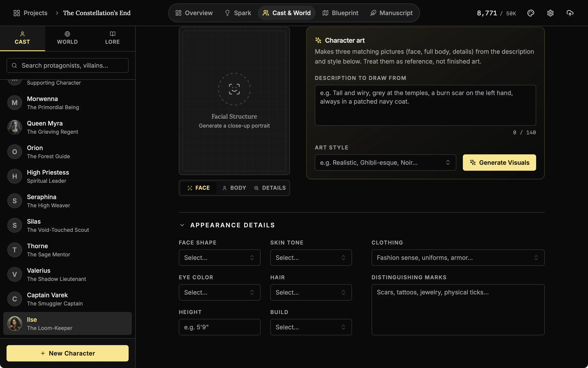Click Ilse's portrait avatar
Image resolution: width=588 pixels, height=368 pixels.
coord(14,323)
